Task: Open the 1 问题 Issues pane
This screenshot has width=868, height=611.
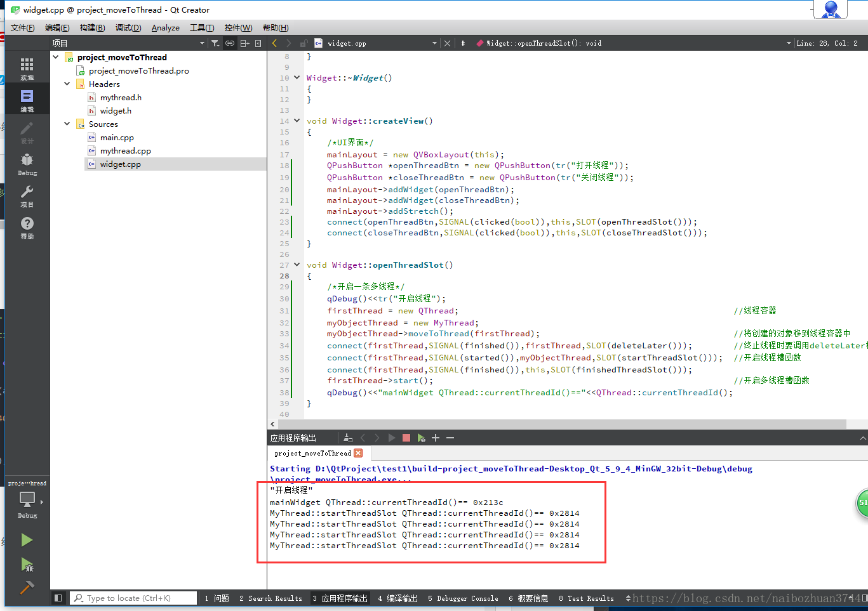Action: coord(217,598)
